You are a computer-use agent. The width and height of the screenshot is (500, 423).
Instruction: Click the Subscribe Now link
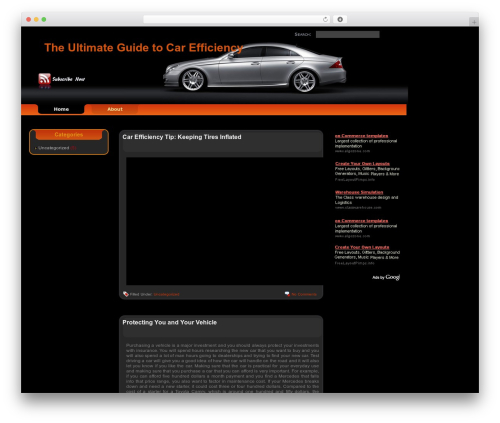(69, 79)
